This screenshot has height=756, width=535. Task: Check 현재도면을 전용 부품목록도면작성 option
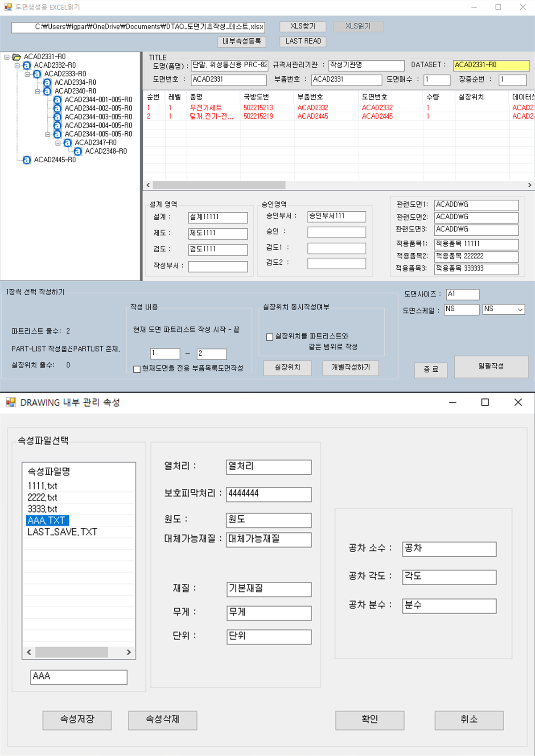coord(137,369)
